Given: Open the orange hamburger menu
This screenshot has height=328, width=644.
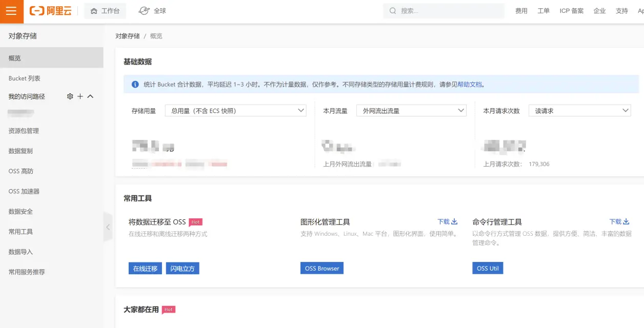Looking at the screenshot, I should tap(11, 11).
